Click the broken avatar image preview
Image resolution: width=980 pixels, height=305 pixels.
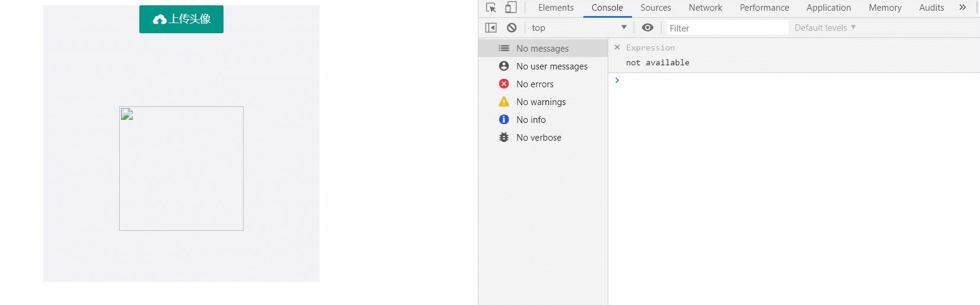(181, 169)
